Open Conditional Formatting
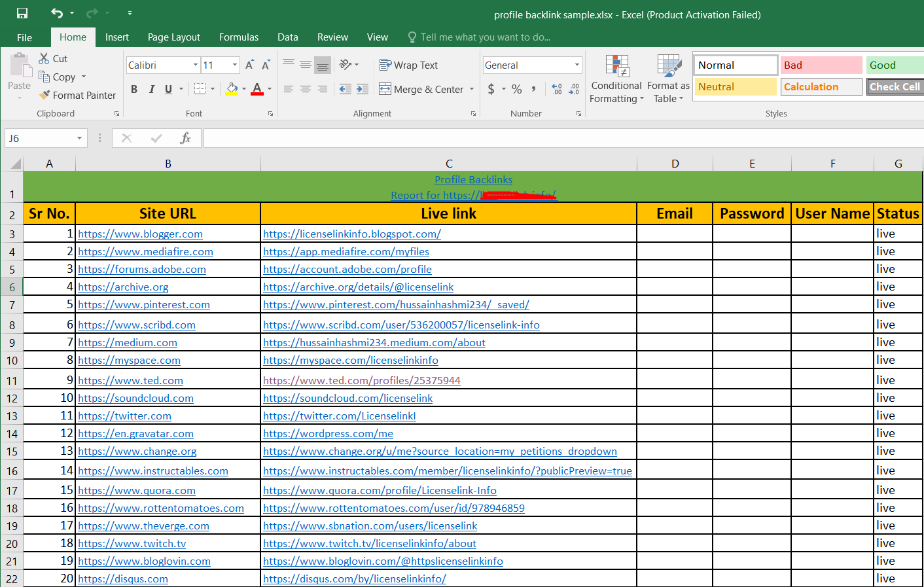This screenshot has width=924, height=587. 616,79
